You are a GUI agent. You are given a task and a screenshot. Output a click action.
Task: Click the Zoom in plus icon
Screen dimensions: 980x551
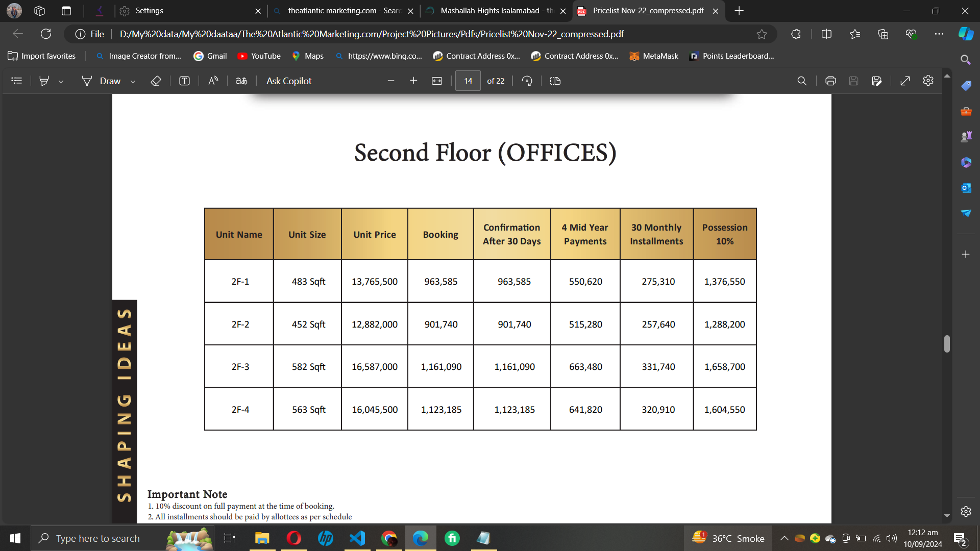[x=413, y=81]
